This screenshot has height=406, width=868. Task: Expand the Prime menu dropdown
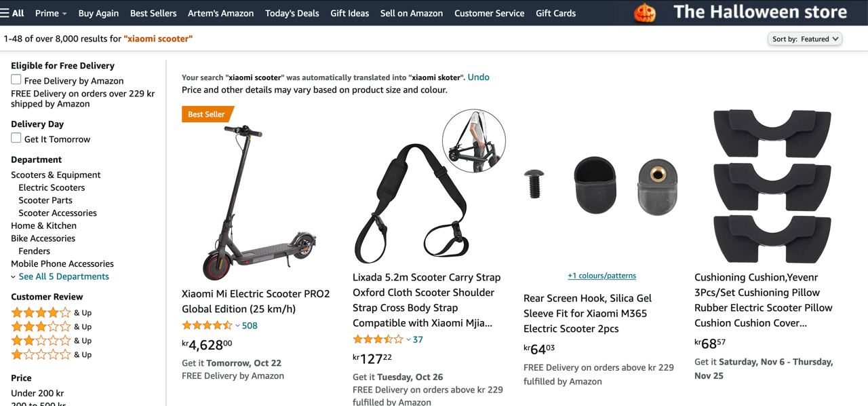point(51,13)
